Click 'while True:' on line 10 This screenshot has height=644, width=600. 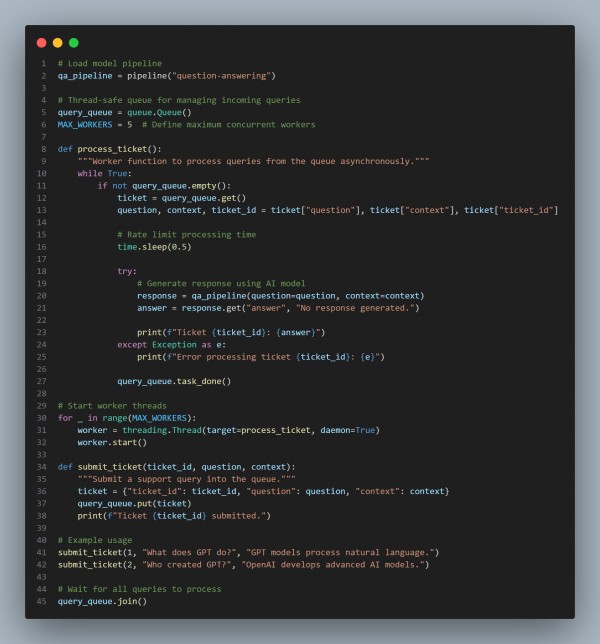(104, 173)
